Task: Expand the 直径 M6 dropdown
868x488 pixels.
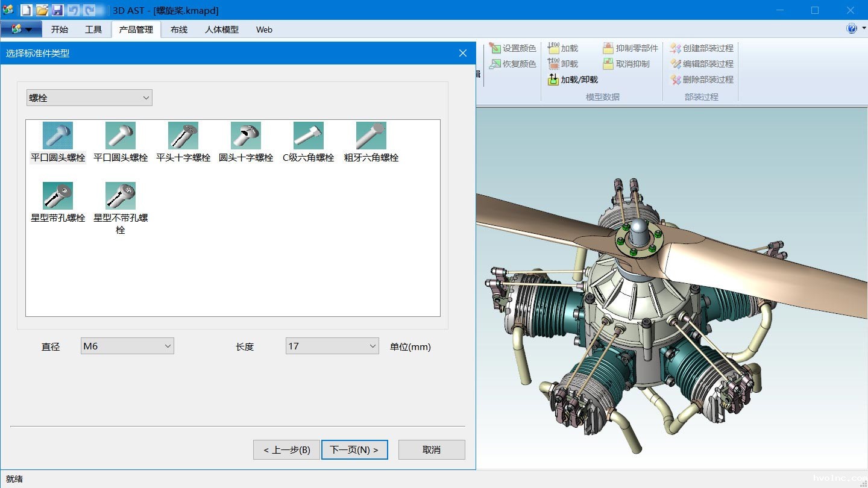Action: coord(127,346)
